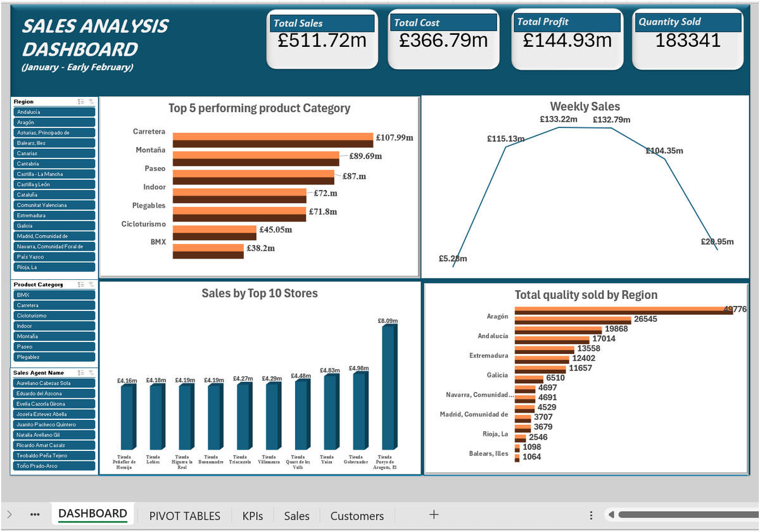Pick Extremadura in the Region slicer
This screenshot has height=532, width=760.
tap(54, 215)
